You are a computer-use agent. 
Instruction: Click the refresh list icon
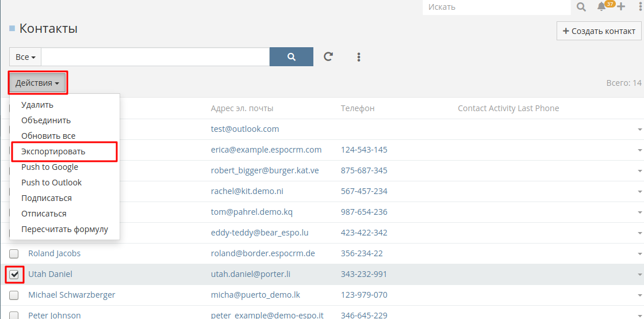(328, 57)
